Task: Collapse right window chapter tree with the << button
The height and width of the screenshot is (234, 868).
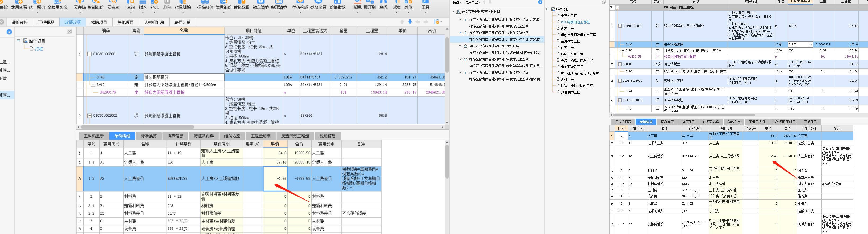Action: tap(603, 2)
